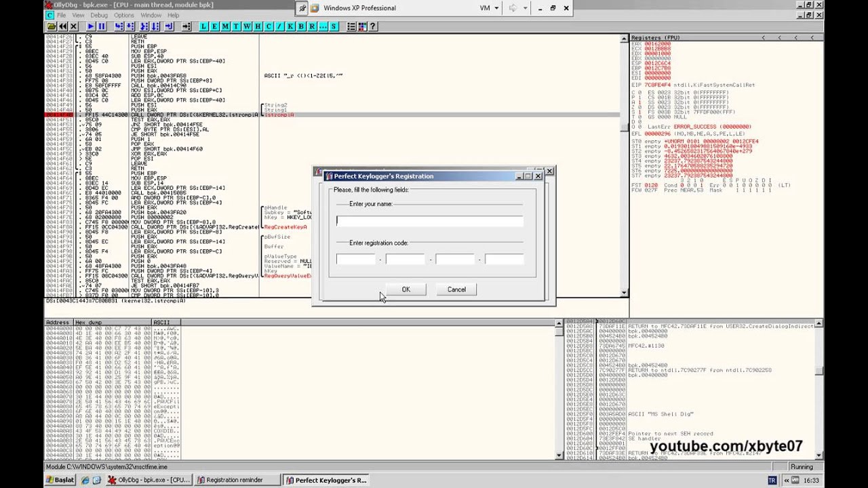Click OK in the Registration dialog

pos(406,289)
